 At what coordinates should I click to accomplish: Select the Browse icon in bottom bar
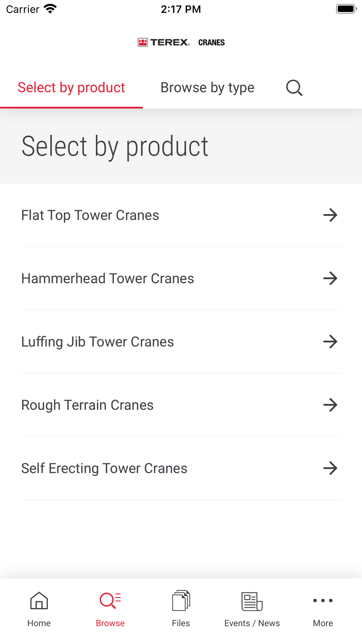pyautogui.click(x=110, y=601)
